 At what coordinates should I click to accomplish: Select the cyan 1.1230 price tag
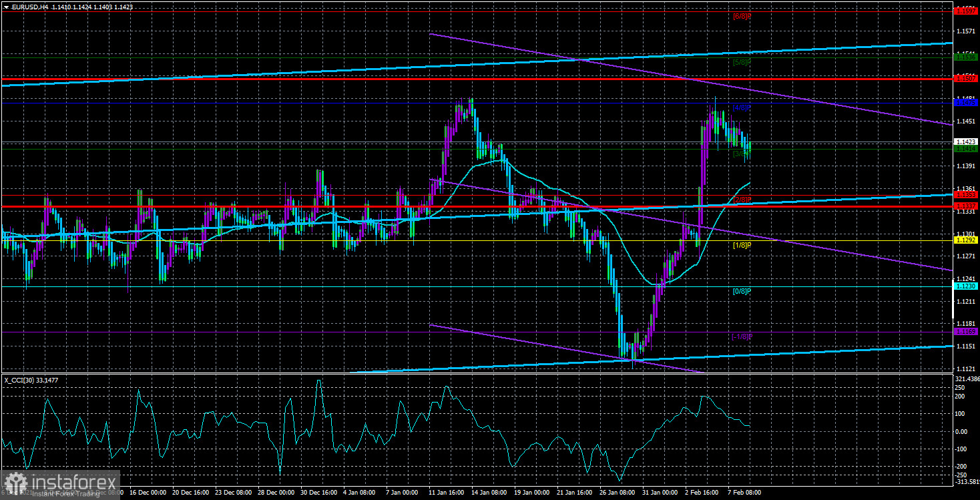(x=966, y=286)
